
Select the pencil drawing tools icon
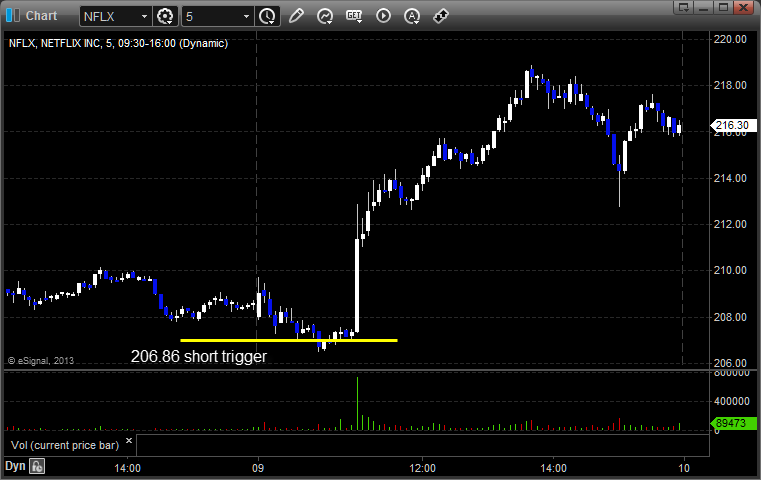point(296,16)
